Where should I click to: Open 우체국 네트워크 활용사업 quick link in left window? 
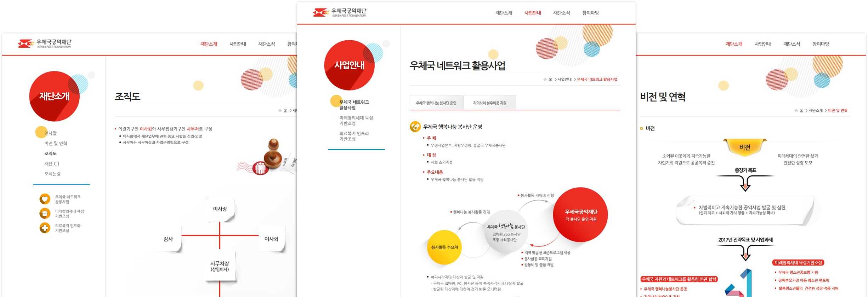click(x=68, y=199)
